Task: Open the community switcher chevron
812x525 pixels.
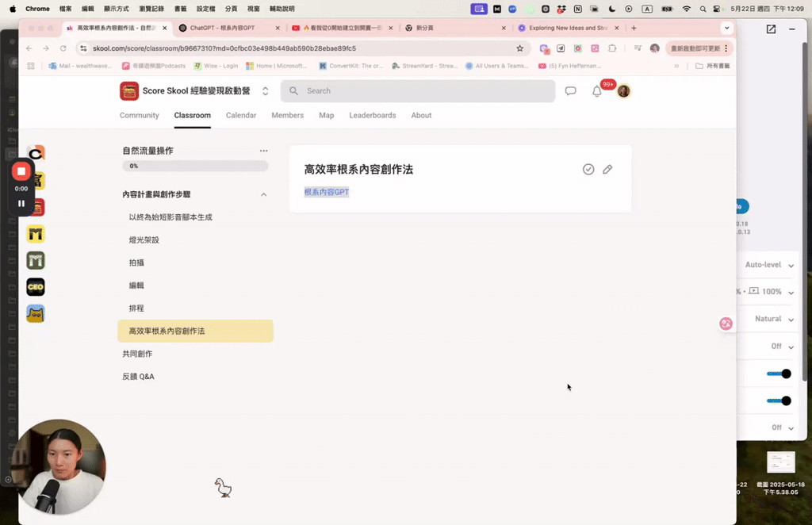Action: (x=265, y=90)
